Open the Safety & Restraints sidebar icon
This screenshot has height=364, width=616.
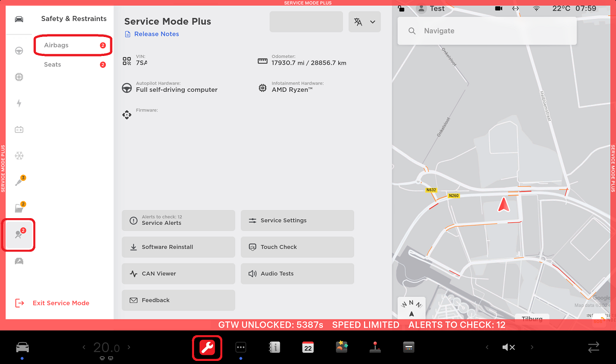click(19, 235)
